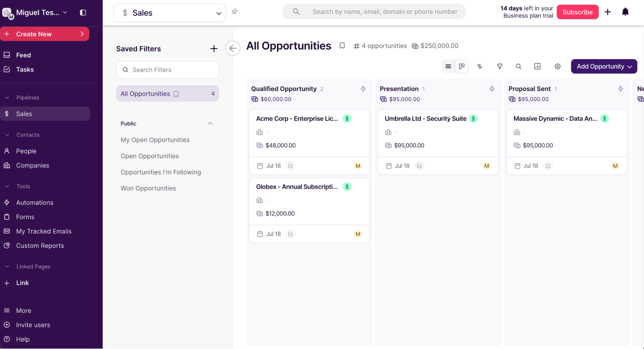The image size is (644, 349).
Task: Toggle the sidebar collapse icon
Action: pos(83,13)
